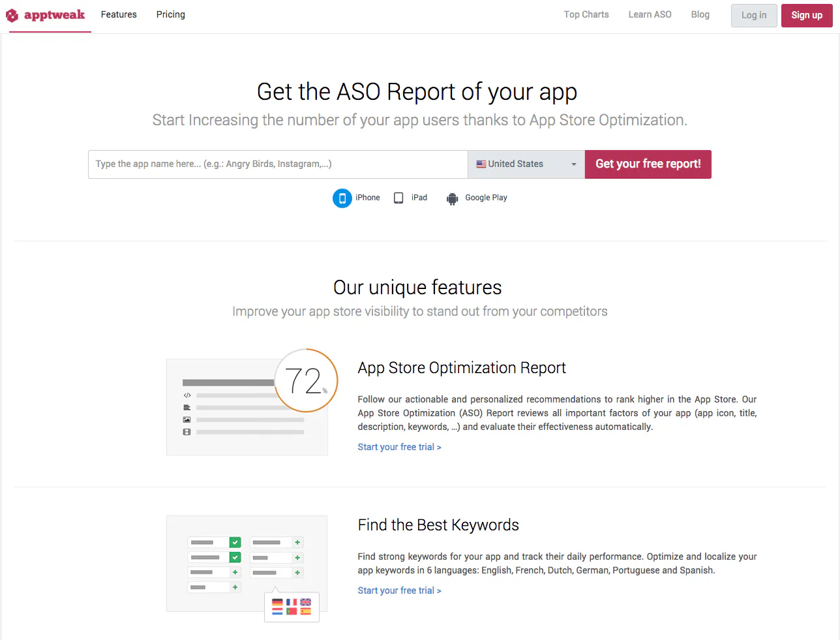Open the Features menu item
840x640 pixels.
(x=119, y=14)
